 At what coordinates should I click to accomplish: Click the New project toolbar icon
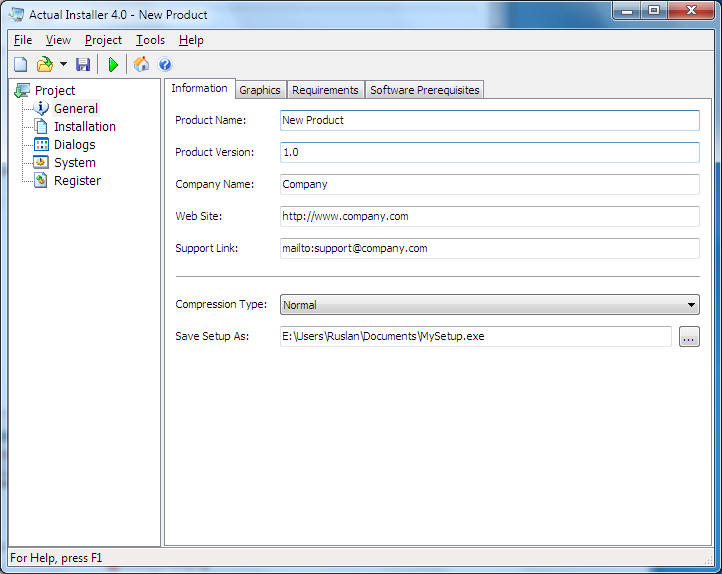(21, 64)
